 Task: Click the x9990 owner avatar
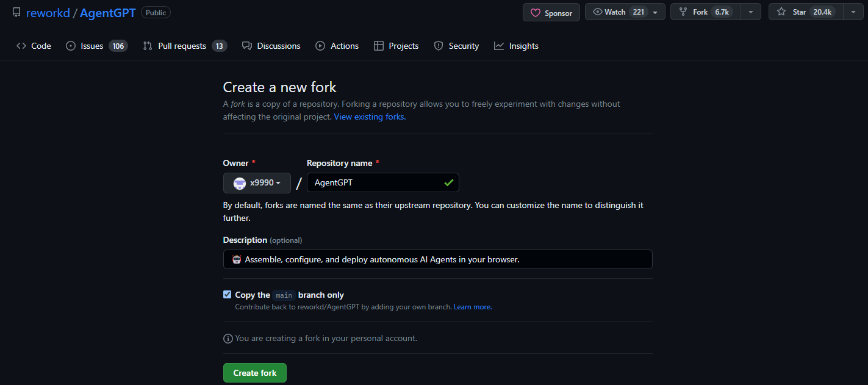(x=240, y=183)
